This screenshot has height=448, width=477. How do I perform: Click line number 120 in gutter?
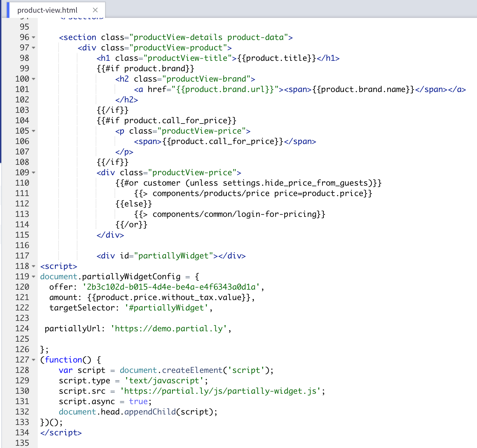point(22,287)
